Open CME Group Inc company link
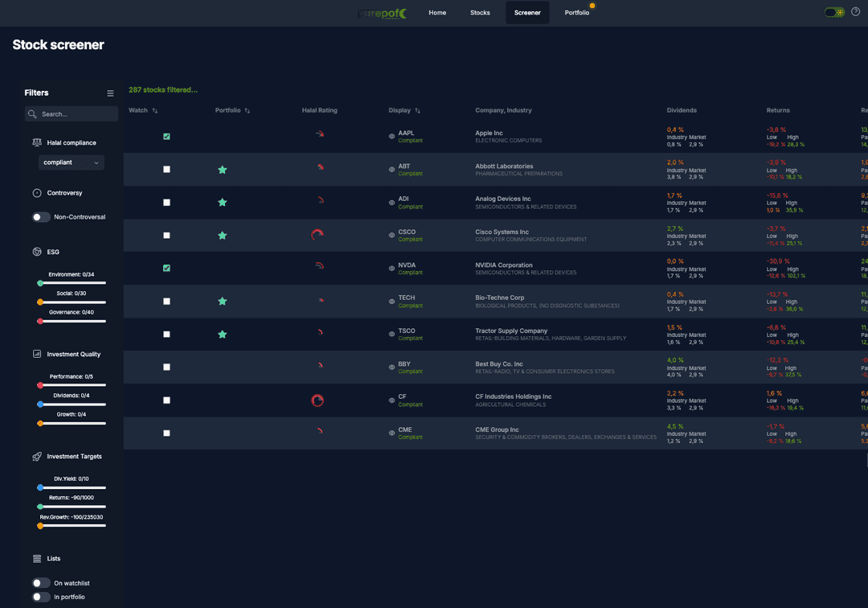Screen dimensions: 868x608 pyautogui.click(x=497, y=429)
